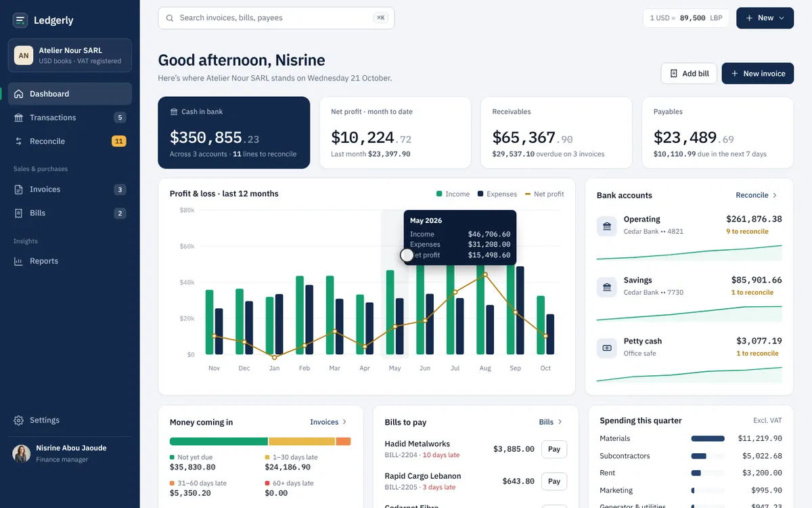This screenshot has width=812, height=508.
Task: Click the Materials spending bar
Action: [x=708, y=439]
